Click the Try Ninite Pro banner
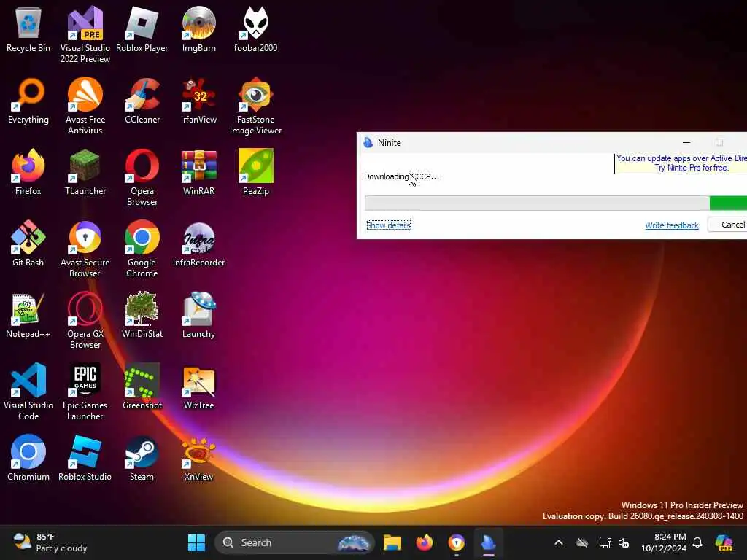The width and height of the screenshot is (747, 560). click(x=681, y=163)
